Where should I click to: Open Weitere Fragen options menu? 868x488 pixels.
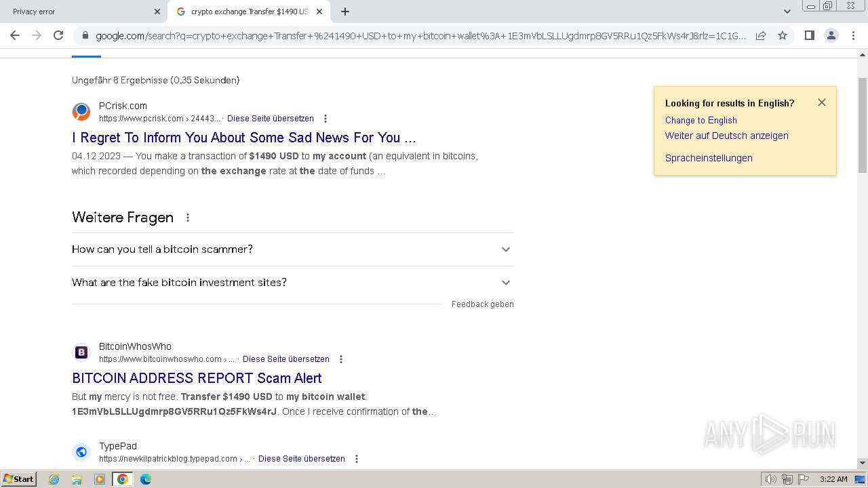pos(188,218)
